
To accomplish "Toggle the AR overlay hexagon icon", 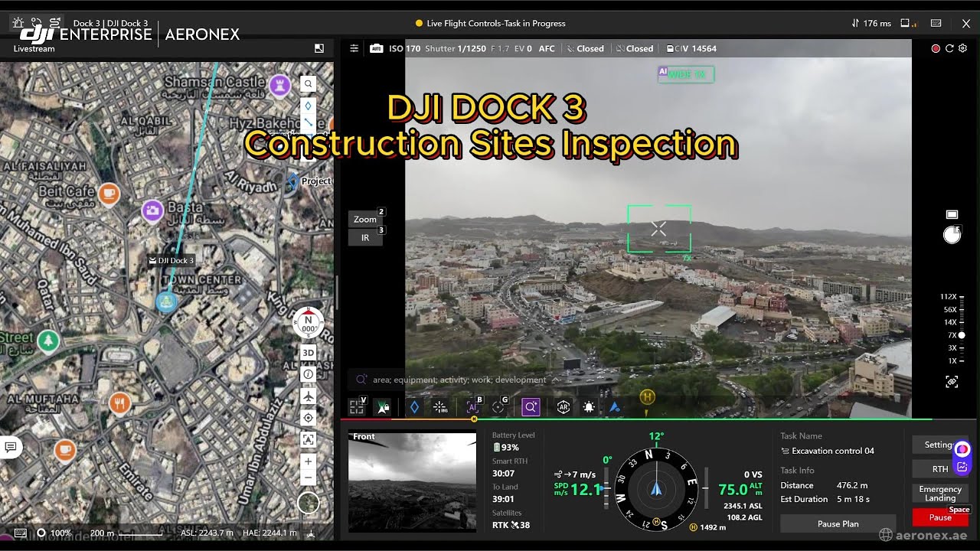I will point(563,408).
